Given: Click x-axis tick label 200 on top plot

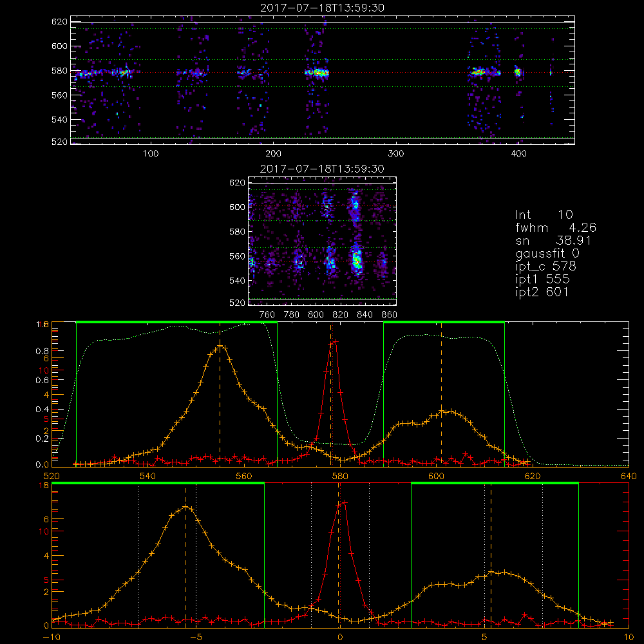Looking at the screenshot, I should (273, 154).
